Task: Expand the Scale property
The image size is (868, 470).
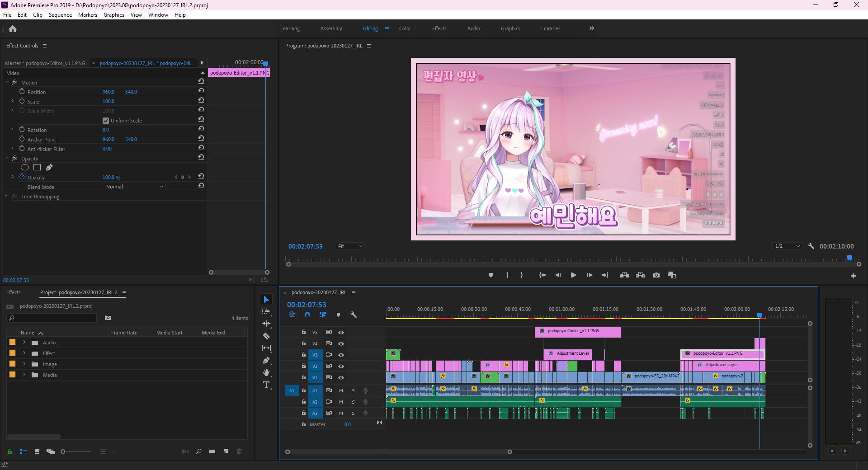Action: (x=12, y=101)
